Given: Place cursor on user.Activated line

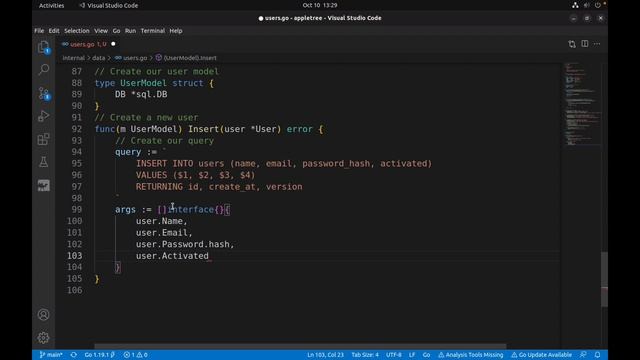Looking at the screenshot, I should (x=172, y=256).
